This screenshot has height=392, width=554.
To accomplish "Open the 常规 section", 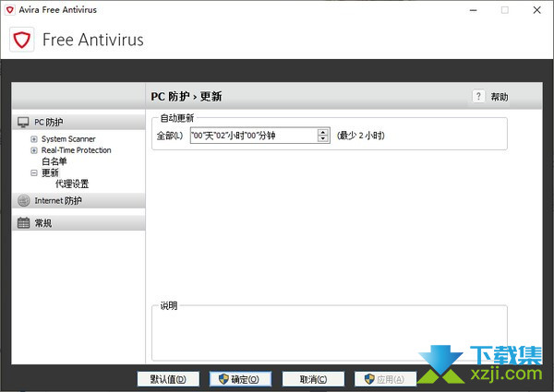I will (43, 222).
